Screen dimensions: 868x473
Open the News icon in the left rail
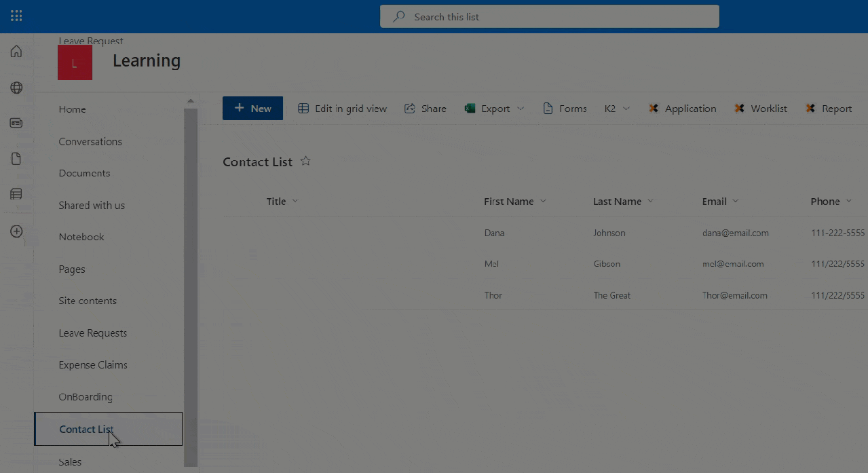tap(16, 123)
